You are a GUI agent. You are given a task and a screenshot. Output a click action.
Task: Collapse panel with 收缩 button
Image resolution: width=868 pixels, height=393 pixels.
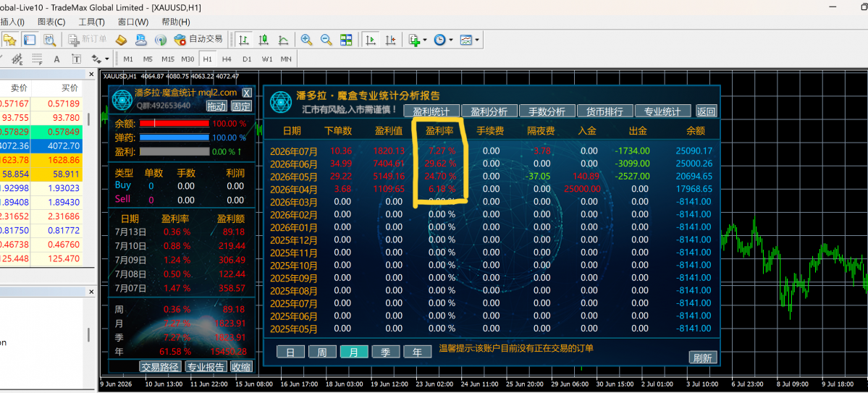click(241, 366)
